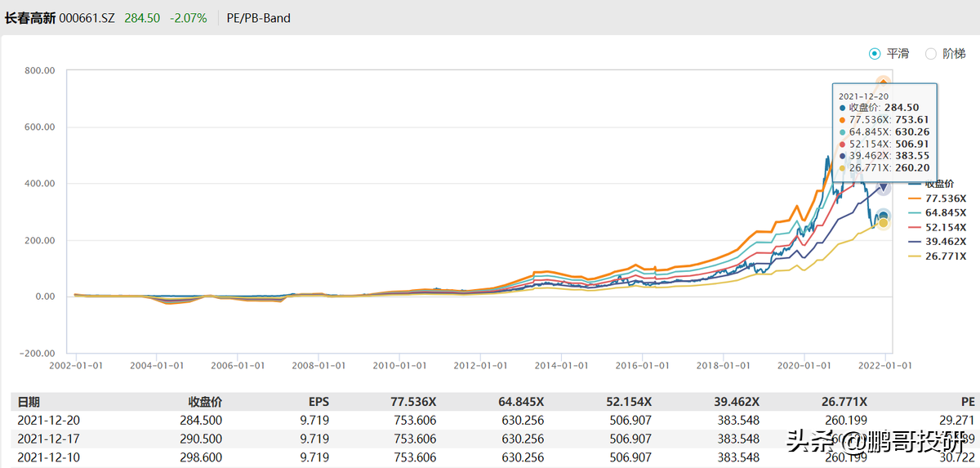Click 383.548 in the 2021-12-17 row

point(739,438)
